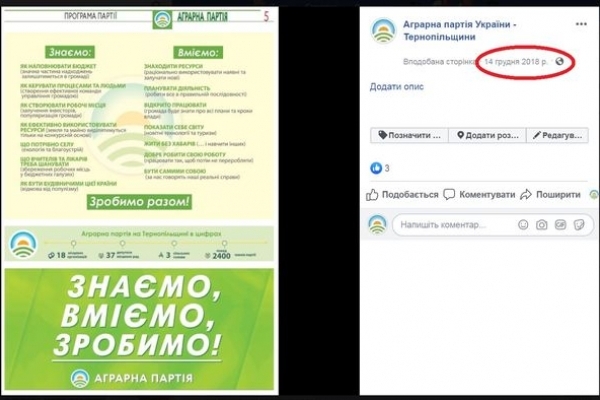Click Коментувати to comment
The image size is (600, 400).
tap(479, 194)
